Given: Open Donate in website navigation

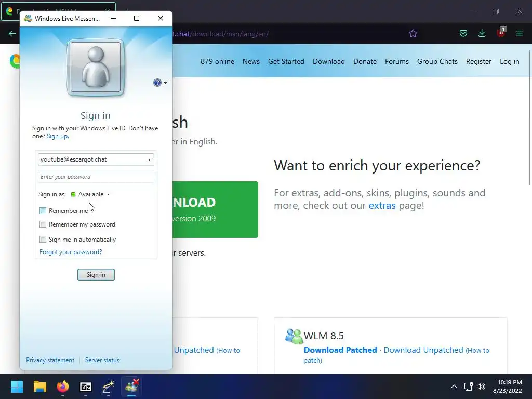Looking at the screenshot, I should point(365,61).
